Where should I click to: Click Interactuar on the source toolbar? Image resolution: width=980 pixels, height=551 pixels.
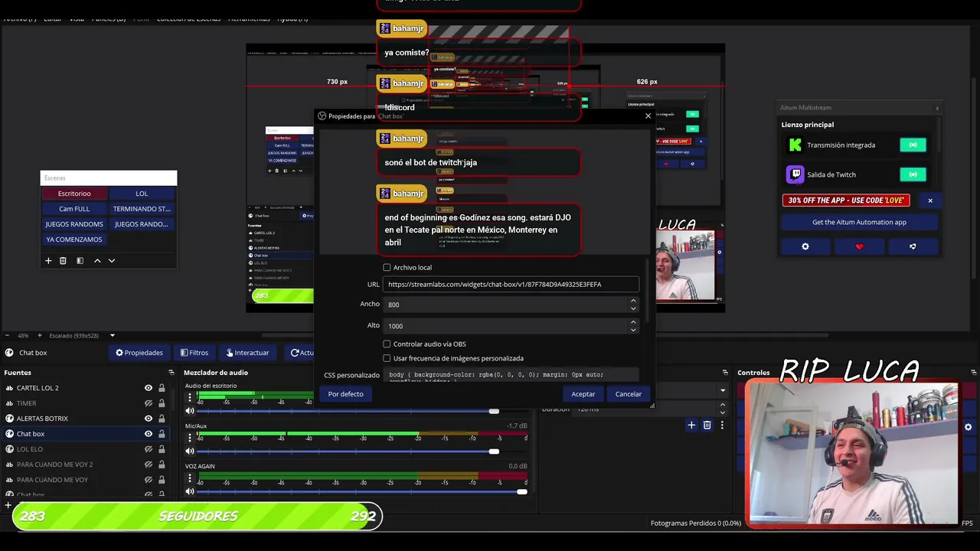247,353
